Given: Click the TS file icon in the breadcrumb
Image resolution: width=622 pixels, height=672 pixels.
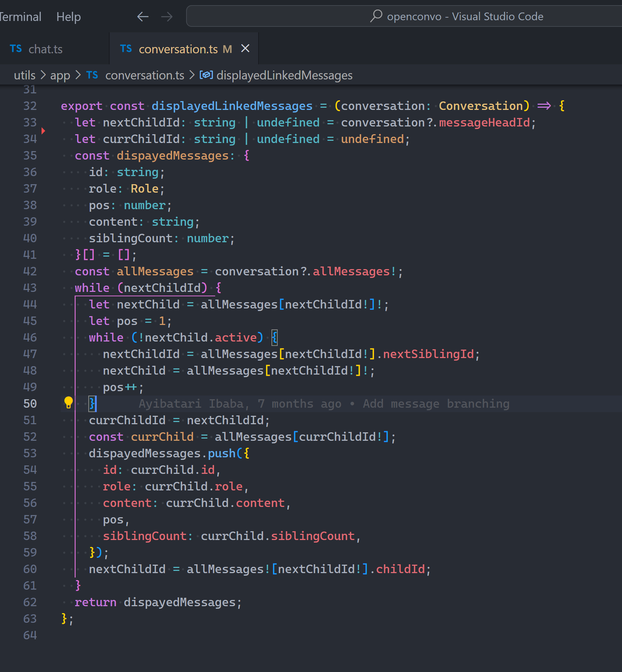Looking at the screenshot, I should click(92, 75).
